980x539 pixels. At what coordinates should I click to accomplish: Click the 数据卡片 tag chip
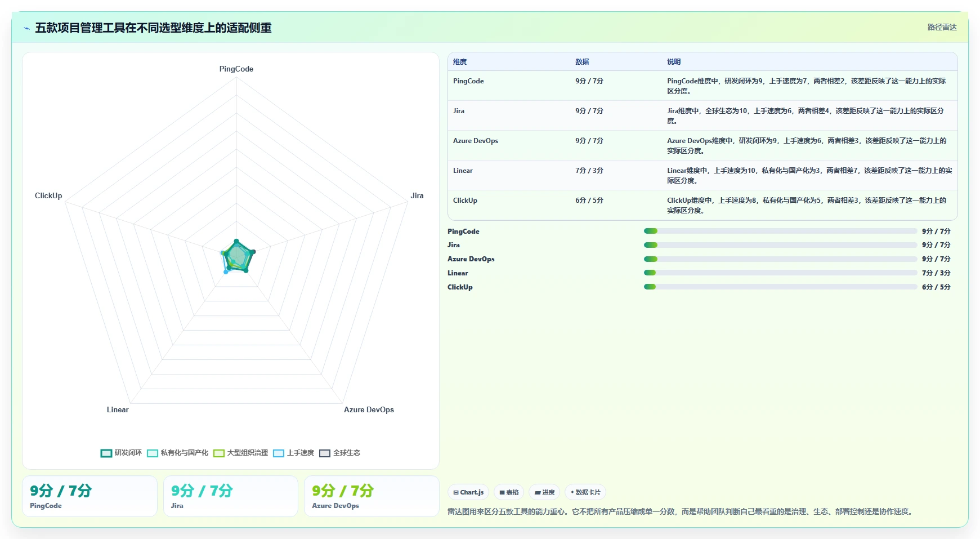tap(585, 492)
